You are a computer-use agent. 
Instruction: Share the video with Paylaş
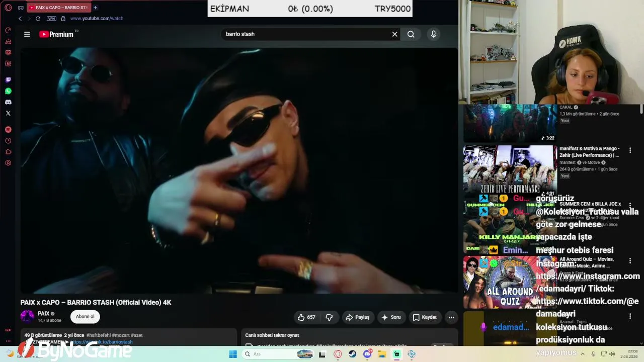pos(358,317)
